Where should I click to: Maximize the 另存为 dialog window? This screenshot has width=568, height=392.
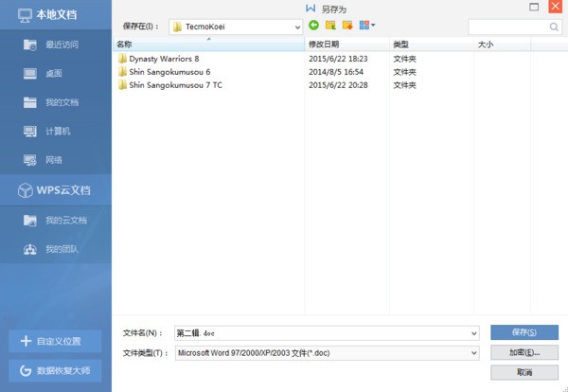(534, 7)
